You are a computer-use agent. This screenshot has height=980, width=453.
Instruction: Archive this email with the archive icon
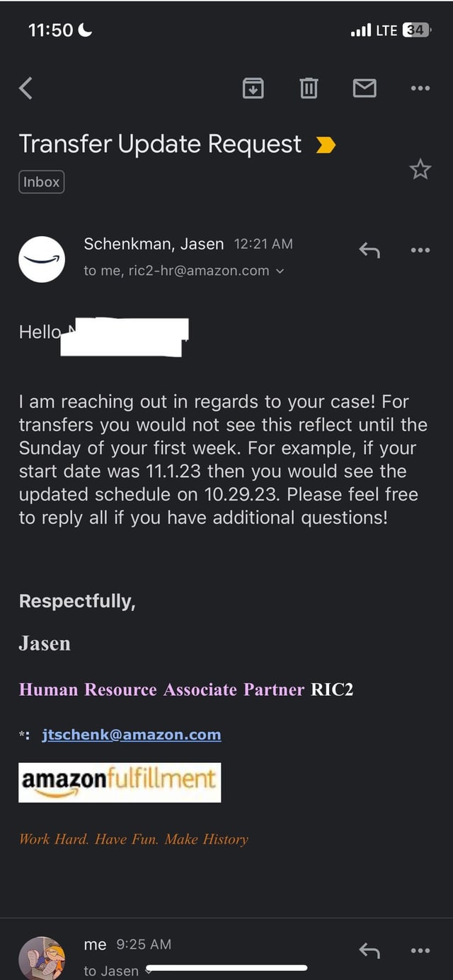253,88
